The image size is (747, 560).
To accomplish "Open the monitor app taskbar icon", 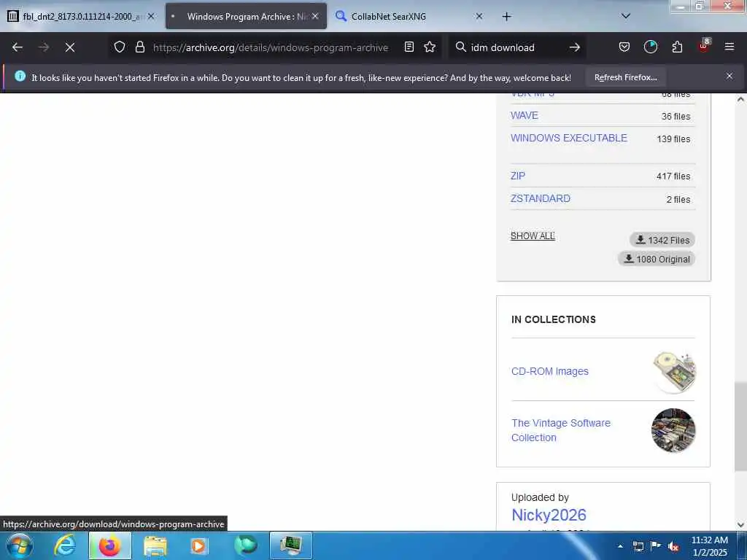I will click(291, 545).
